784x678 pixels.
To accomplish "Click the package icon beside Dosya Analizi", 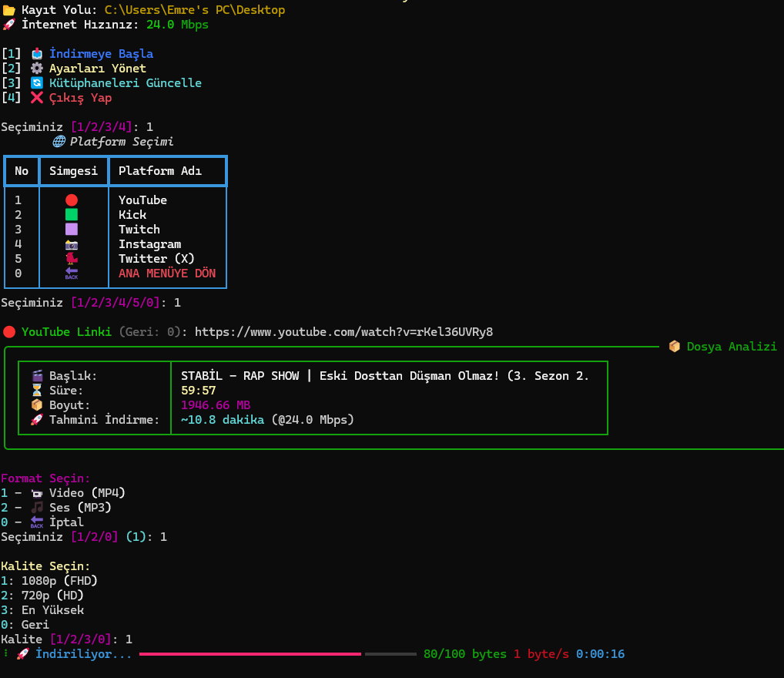I will pyautogui.click(x=675, y=346).
